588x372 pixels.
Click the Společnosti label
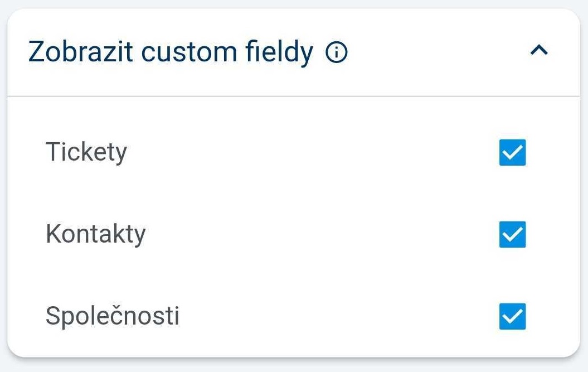click(x=112, y=316)
